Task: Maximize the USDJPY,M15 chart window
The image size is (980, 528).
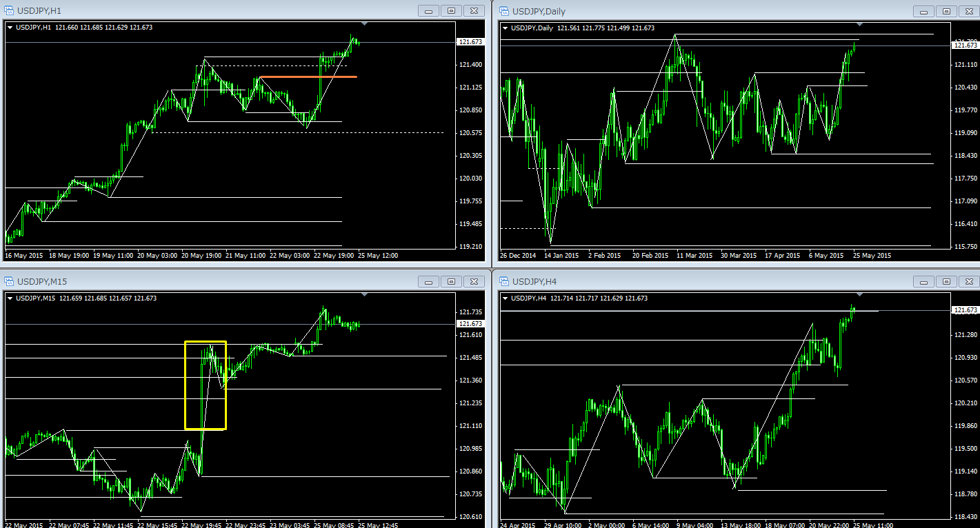Action: 451,281
